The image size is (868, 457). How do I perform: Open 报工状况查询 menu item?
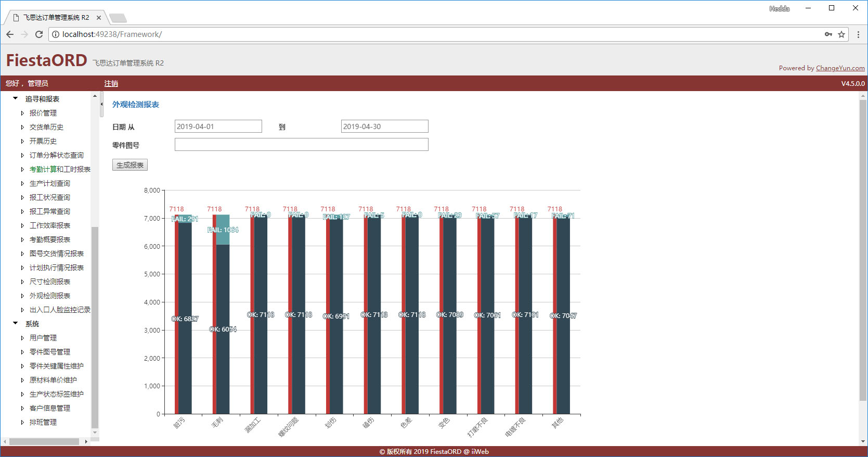point(50,197)
